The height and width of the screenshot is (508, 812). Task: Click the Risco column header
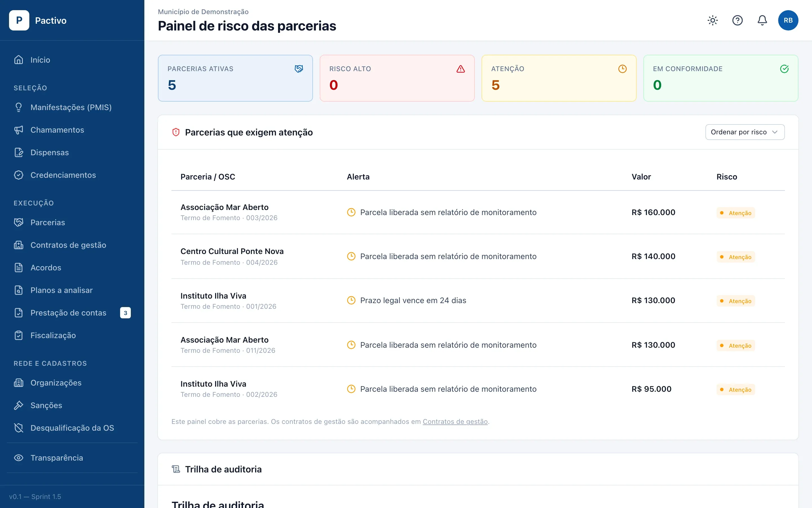(727, 177)
